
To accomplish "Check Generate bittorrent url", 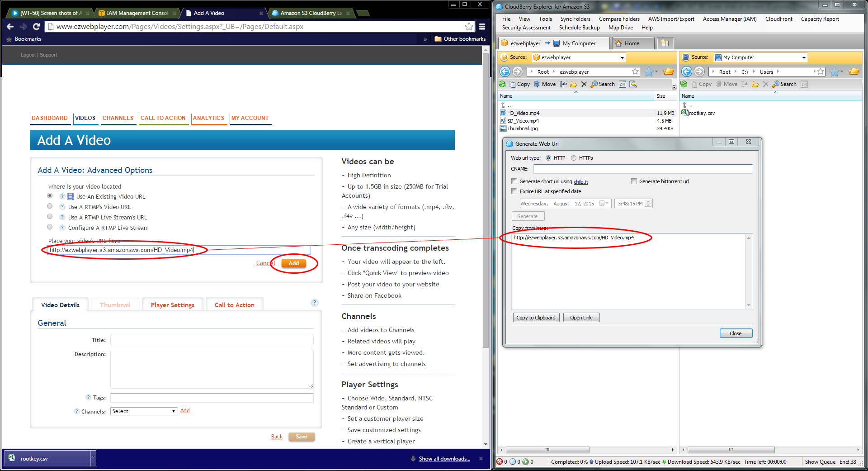I will click(x=634, y=181).
